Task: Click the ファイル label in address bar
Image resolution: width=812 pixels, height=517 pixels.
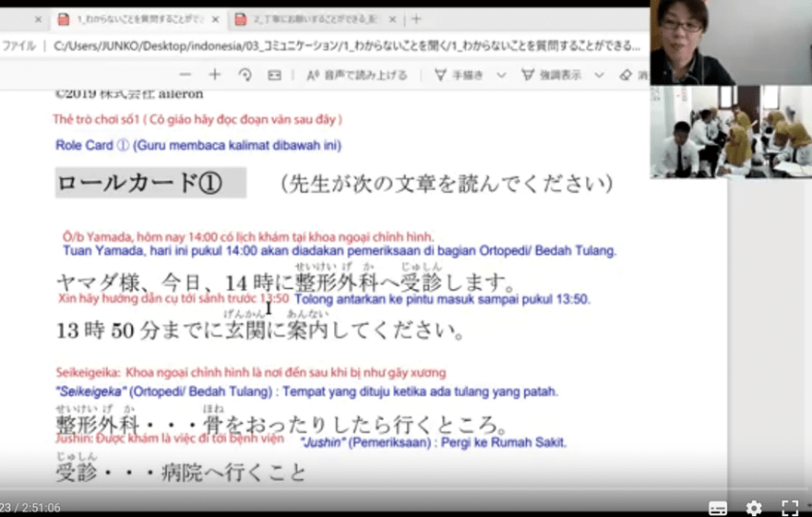Action: [19, 46]
